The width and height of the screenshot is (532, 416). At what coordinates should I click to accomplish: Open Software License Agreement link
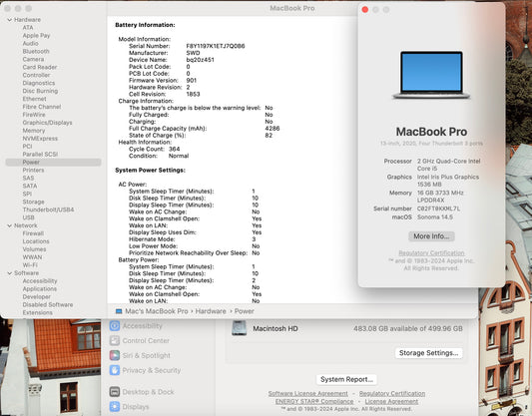tap(308, 393)
